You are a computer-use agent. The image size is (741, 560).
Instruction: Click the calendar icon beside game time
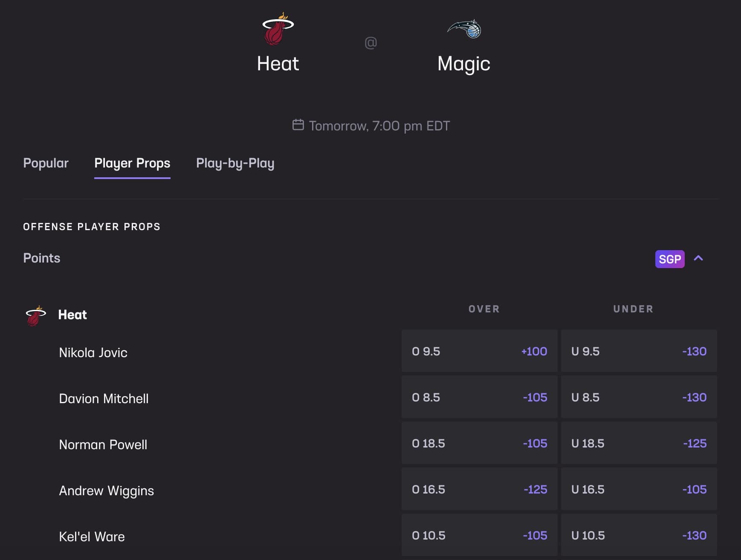pos(298,125)
